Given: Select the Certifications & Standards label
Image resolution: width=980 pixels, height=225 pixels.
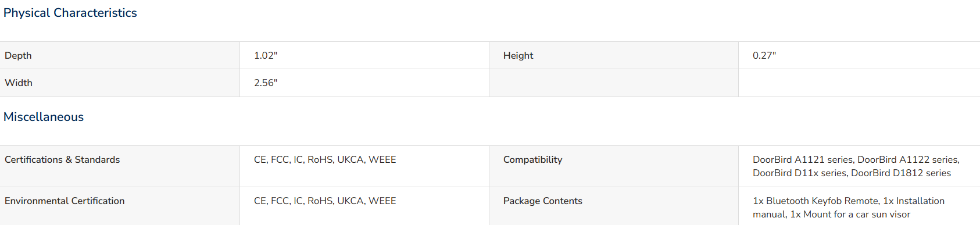Looking at the screenshot, I should click(x=62, y=159).
